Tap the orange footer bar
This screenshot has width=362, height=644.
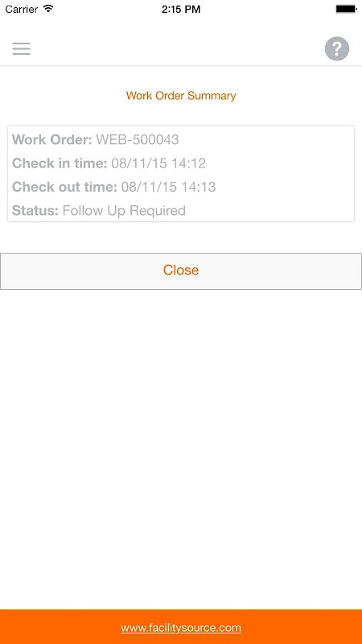181,627
